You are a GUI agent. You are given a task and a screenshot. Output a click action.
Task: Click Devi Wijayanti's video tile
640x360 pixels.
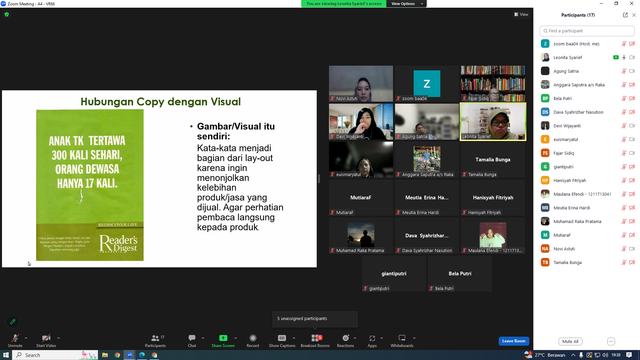(361, 122)
